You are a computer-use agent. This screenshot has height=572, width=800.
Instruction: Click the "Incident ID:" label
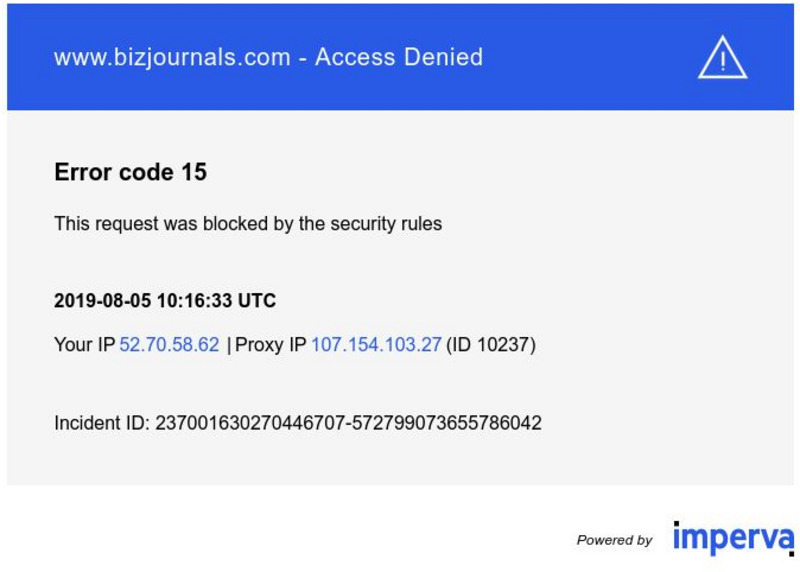[x=102, y=423]
